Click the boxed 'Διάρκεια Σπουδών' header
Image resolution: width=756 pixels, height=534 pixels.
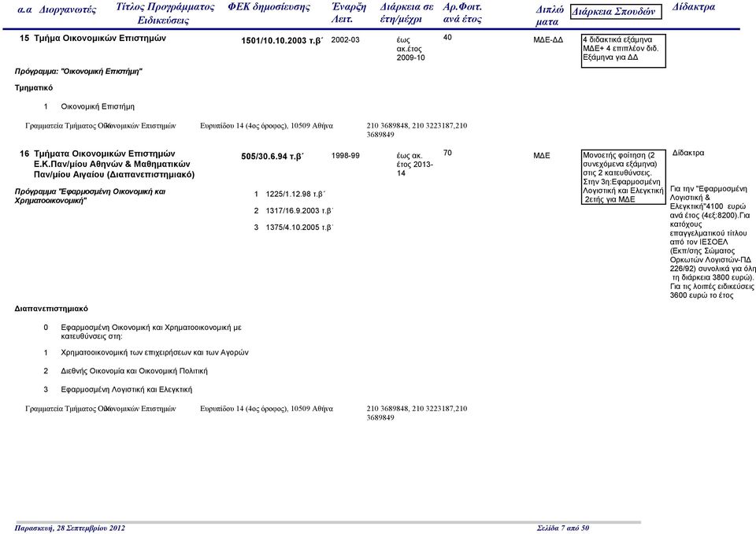click(x=616, y=12)
